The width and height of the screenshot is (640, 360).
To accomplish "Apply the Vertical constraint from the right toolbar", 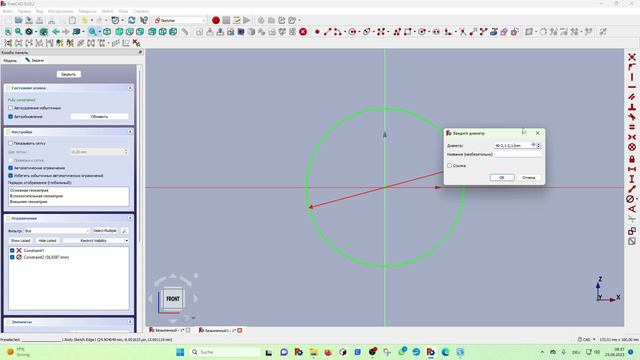I will 632,77.
